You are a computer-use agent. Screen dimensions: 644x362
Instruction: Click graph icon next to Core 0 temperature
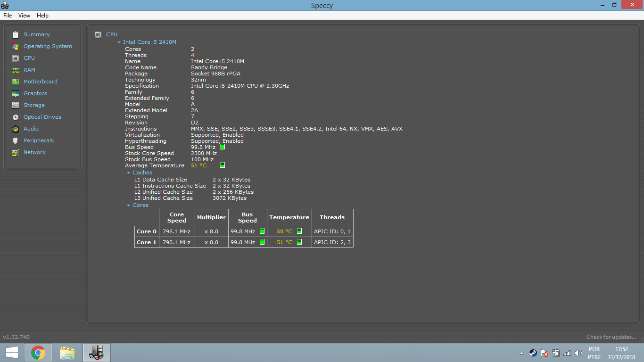pyautogui.click(x=299, y=231)
